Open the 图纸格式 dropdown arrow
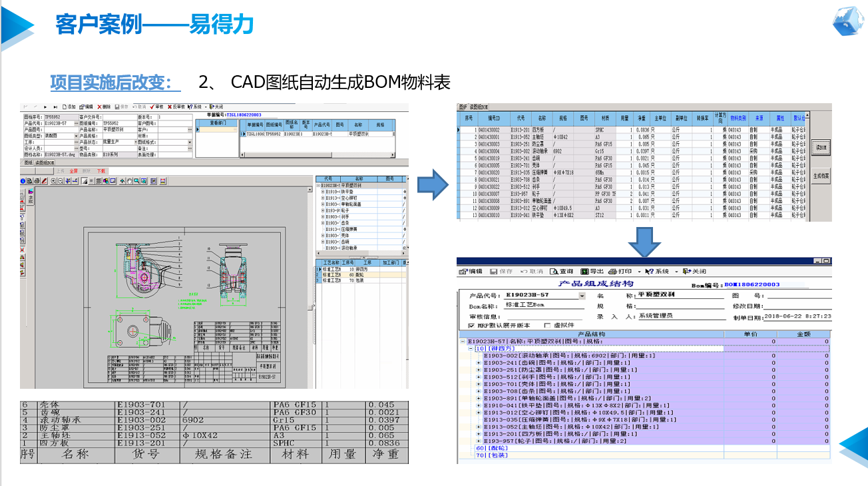 point(190,142)
